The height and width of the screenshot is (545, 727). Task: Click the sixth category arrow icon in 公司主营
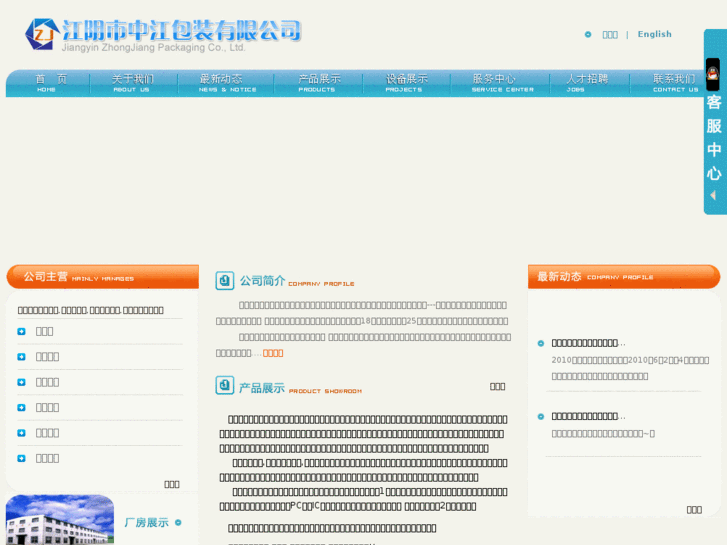[x=21, y=458]
